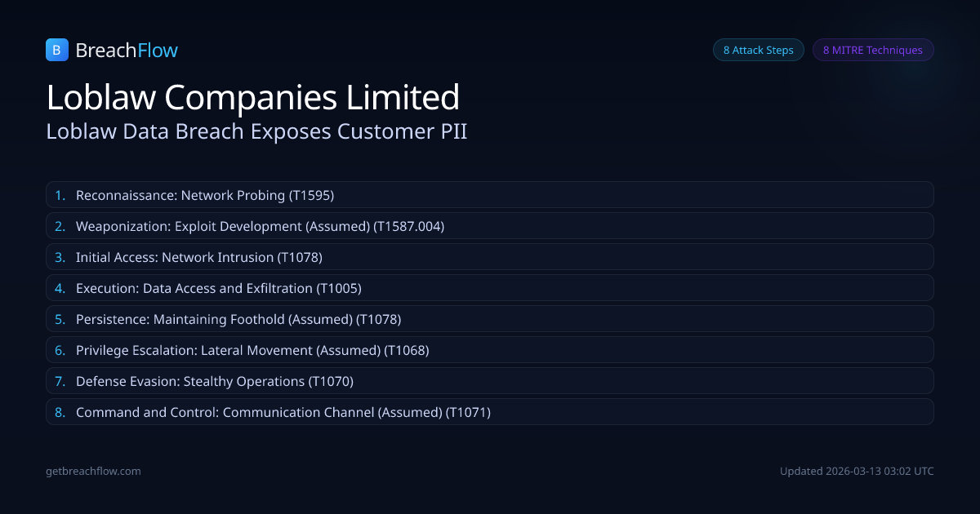Viewport: 980px width, 514px height.
Task: Open the Weaponization: Exploit Development step
Action: click(x=260, y=226)
